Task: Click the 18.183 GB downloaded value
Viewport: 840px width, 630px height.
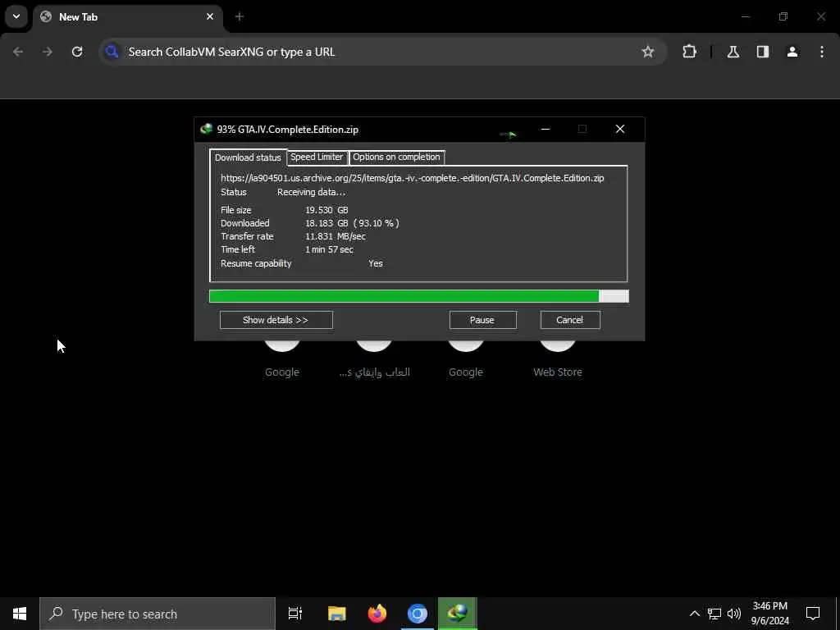Action: point(326,223)
